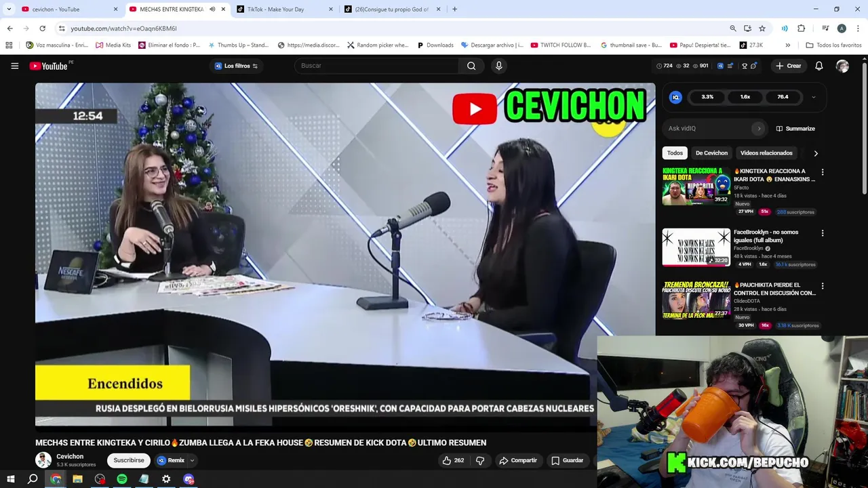This screenshot has height=488, width=868.
Task: Open options for KINGTEKA REACCIONA A IKARI video
Action: (x=823, y=172)
